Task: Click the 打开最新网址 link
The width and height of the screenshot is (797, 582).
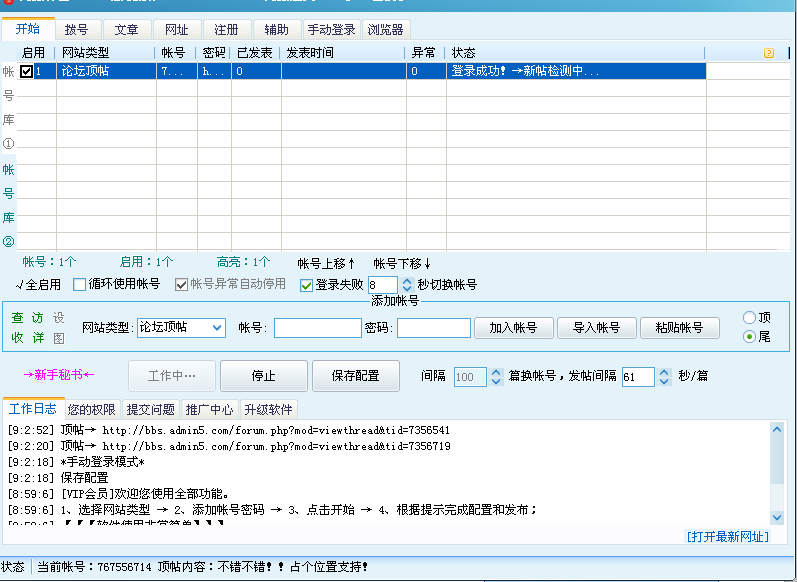Action: (x=727, y=536)
